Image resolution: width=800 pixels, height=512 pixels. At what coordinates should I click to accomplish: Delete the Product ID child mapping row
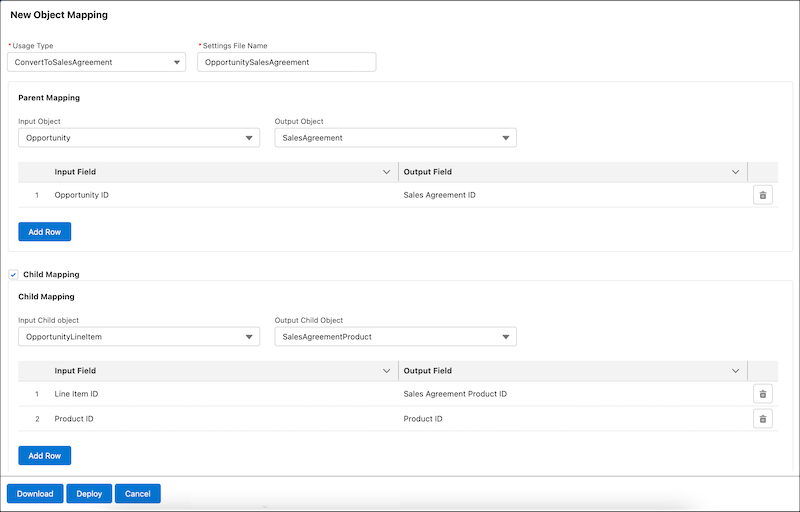(x=762, y=419)
